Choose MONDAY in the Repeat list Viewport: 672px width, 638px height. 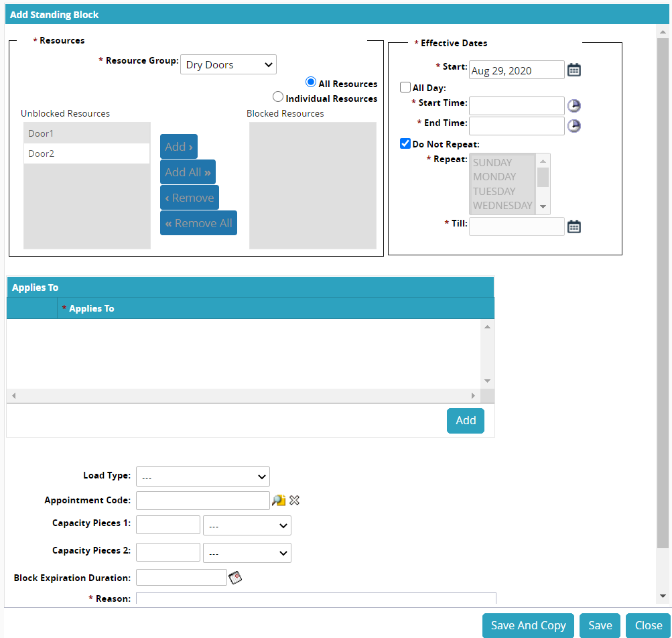(x=494, y=177)
